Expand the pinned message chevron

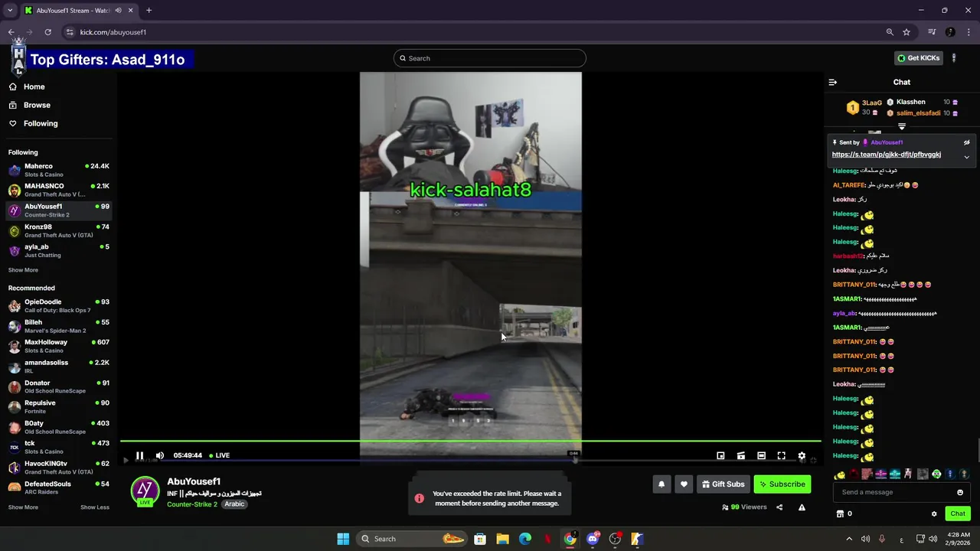click(966, 157)
